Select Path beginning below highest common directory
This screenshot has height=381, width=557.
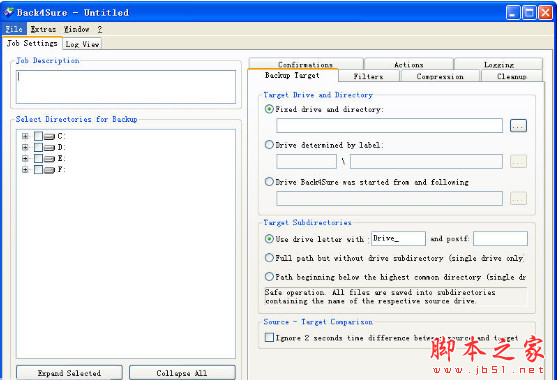click(x=269, y=277)
